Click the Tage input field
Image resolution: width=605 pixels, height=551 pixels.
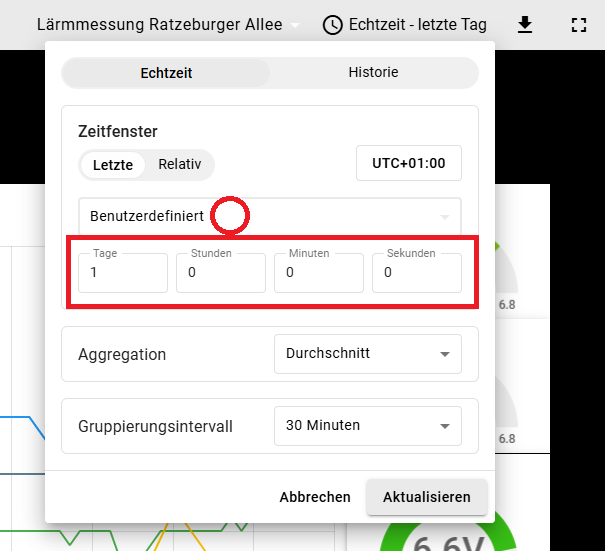click(123, 272)
